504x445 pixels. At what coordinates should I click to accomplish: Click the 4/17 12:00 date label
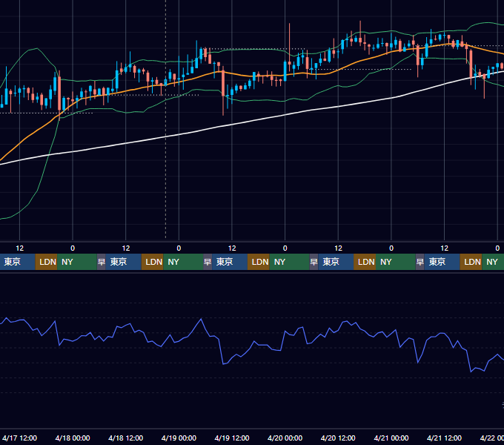(19, 438)
